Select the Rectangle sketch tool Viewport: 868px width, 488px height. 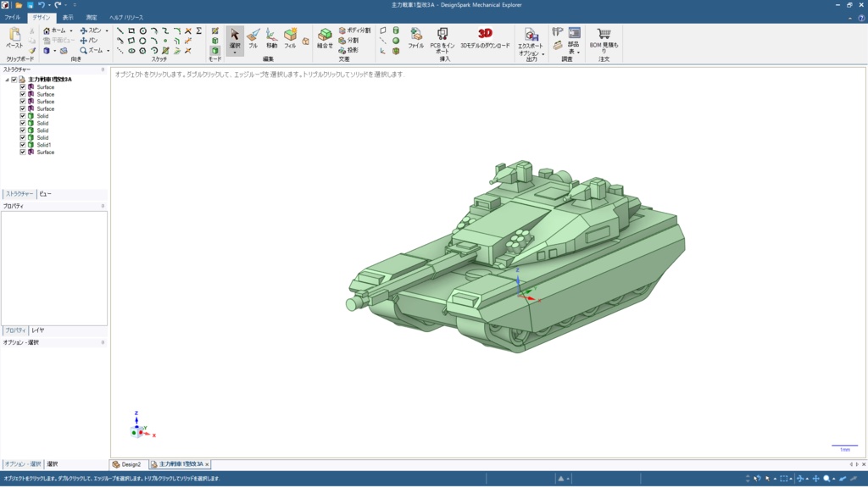pos(131,31)
